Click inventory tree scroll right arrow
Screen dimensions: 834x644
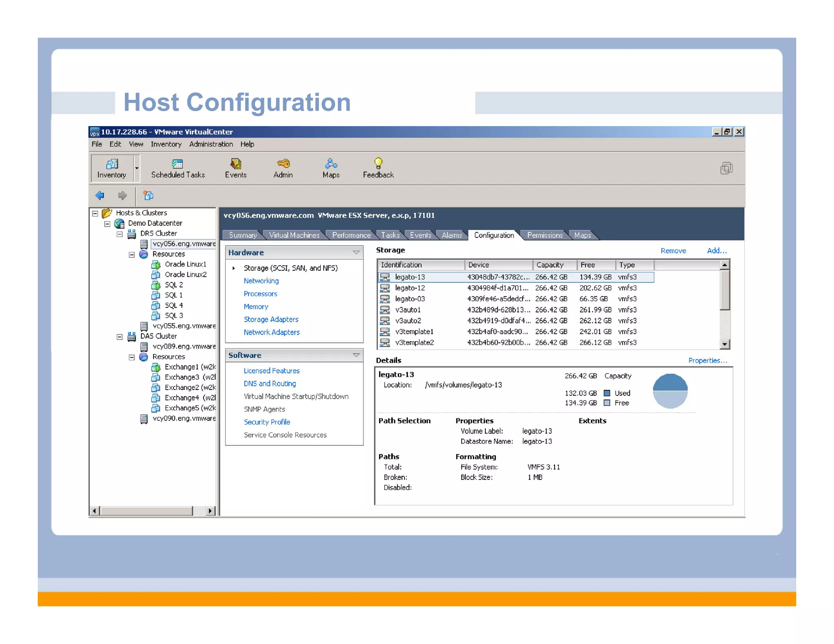(210, 511)
